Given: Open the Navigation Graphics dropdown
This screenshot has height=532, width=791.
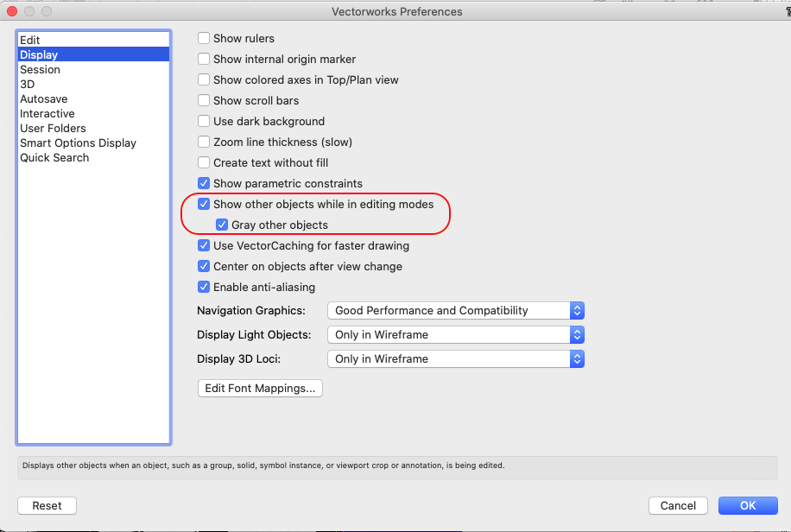Looking at the screenshot, I should point(456,310).
